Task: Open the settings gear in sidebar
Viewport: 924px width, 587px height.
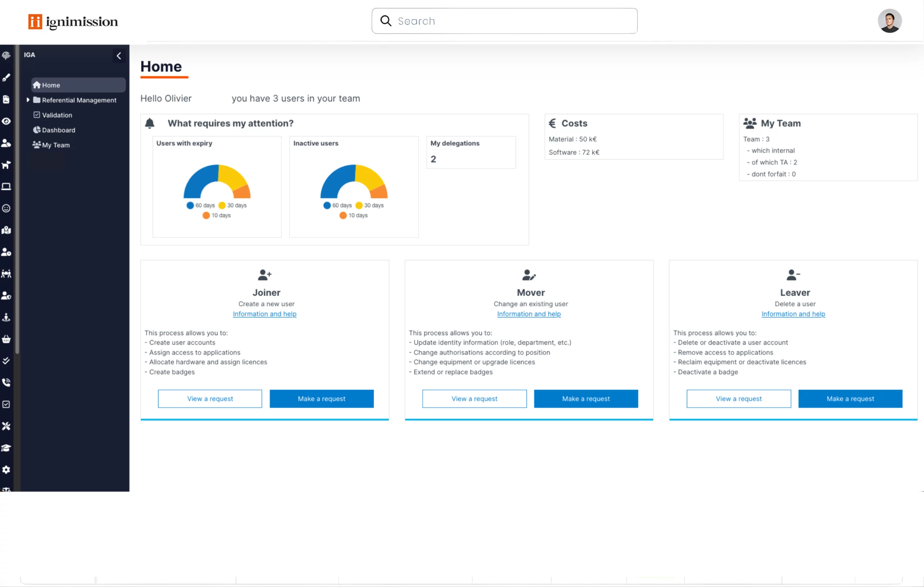Action: pos(6,470)
